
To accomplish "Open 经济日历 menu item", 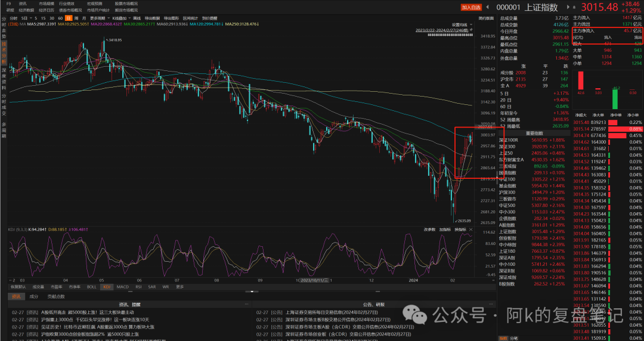I will pos(47,10).
